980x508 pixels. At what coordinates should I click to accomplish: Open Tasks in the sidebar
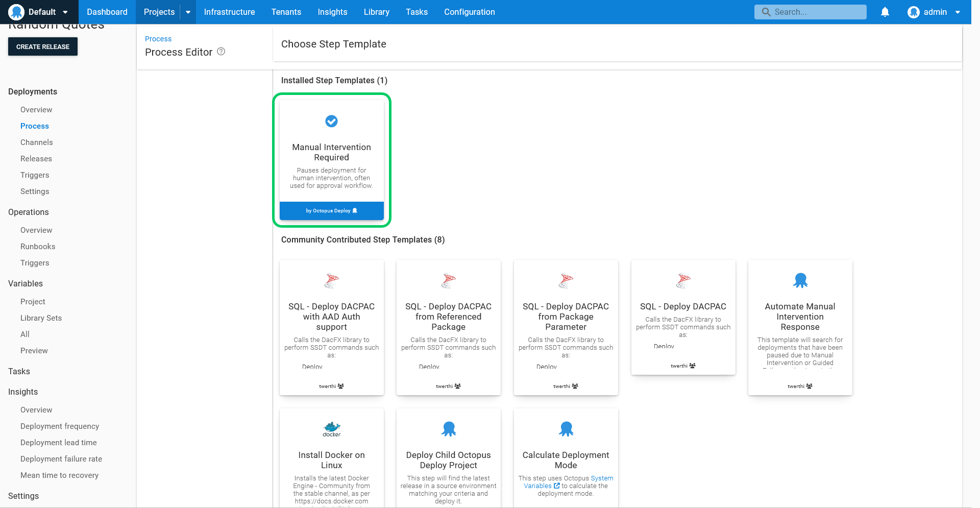(x=19, y=371)
